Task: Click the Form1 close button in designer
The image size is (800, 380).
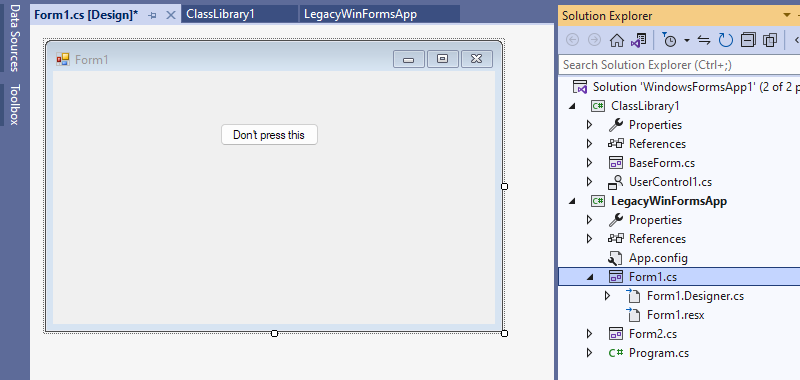Action: 477,59
